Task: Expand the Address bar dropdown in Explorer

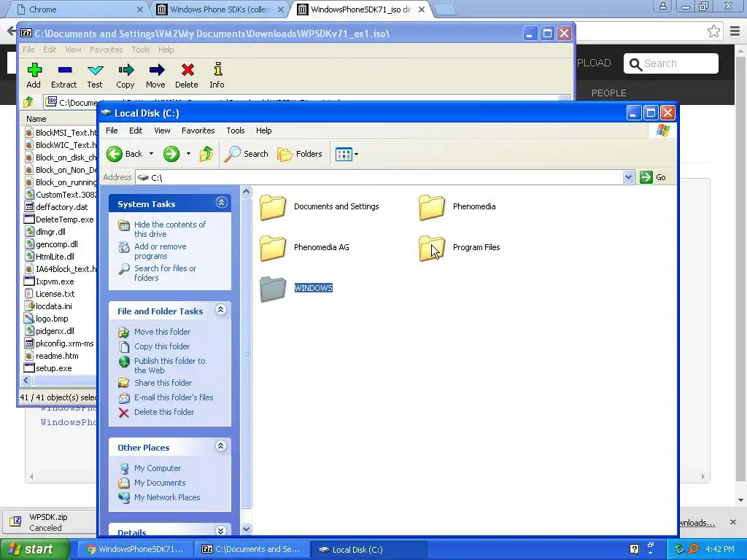Action: 628,177
